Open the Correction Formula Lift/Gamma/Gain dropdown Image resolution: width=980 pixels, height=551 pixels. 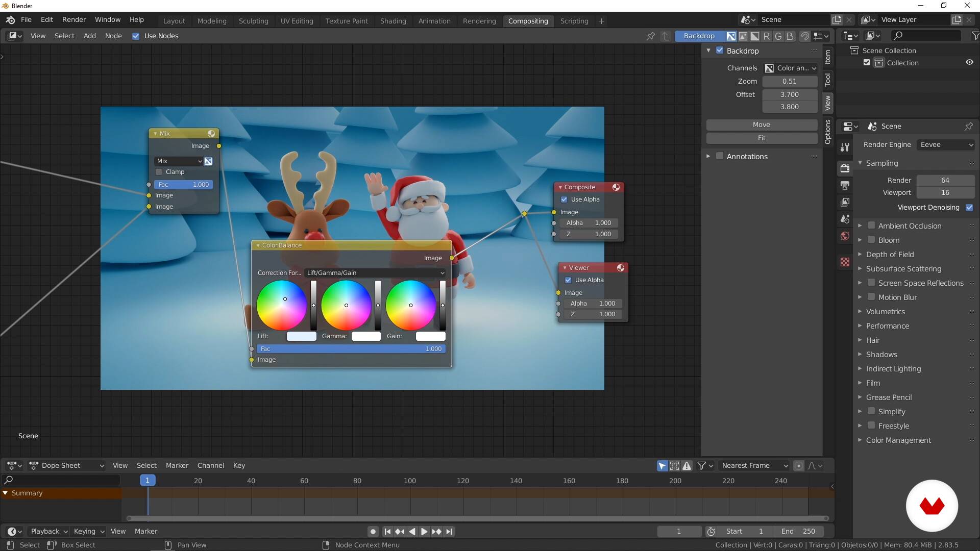point(375,273)
